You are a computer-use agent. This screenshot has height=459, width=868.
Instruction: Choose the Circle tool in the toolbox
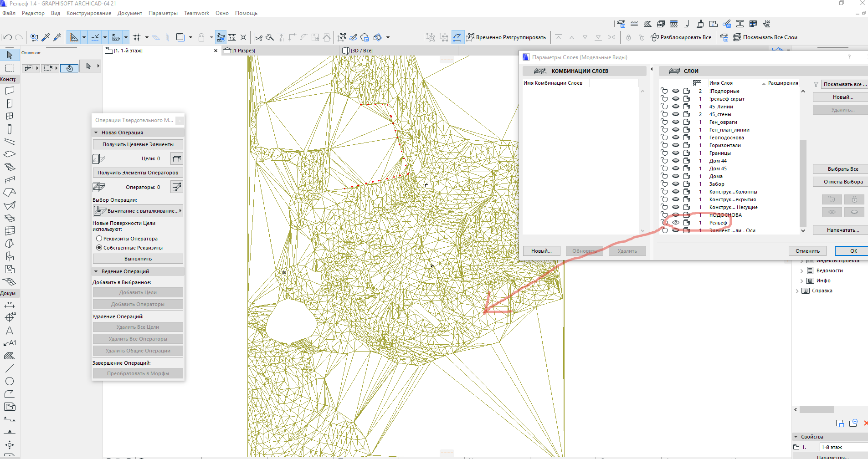10,381
